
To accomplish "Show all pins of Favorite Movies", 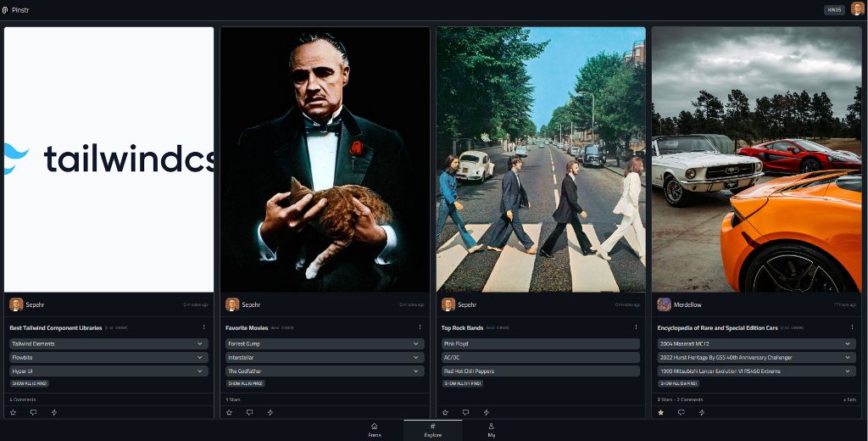I will [245, 383].
